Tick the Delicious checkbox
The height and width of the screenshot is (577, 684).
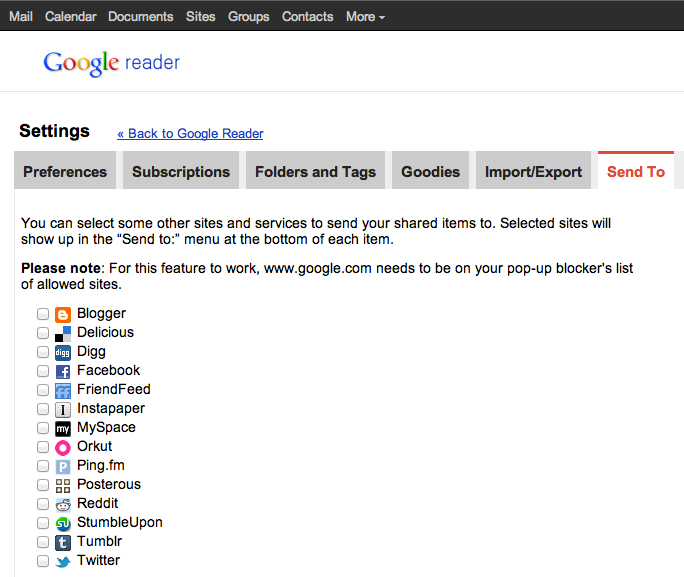click(x=43, y=333)
